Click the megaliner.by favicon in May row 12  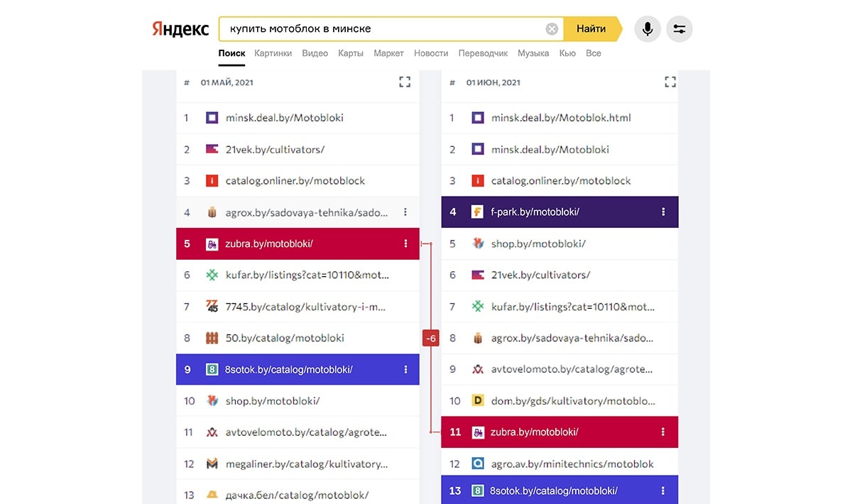point(212,464)
